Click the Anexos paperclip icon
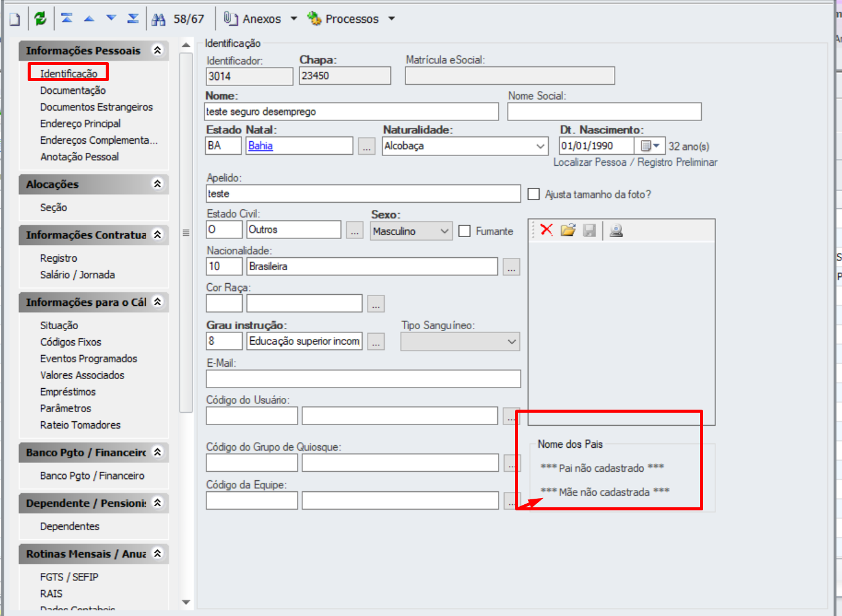 tap(230, 18)
